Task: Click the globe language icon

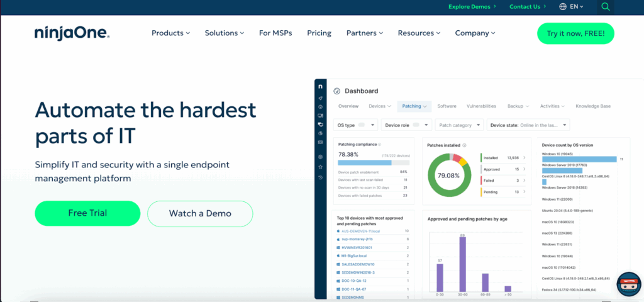Action: click(x=563, y=7)
